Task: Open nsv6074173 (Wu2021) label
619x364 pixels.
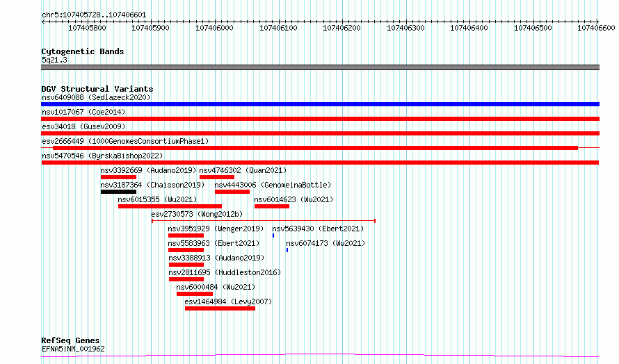Action: tap(325, 243)
